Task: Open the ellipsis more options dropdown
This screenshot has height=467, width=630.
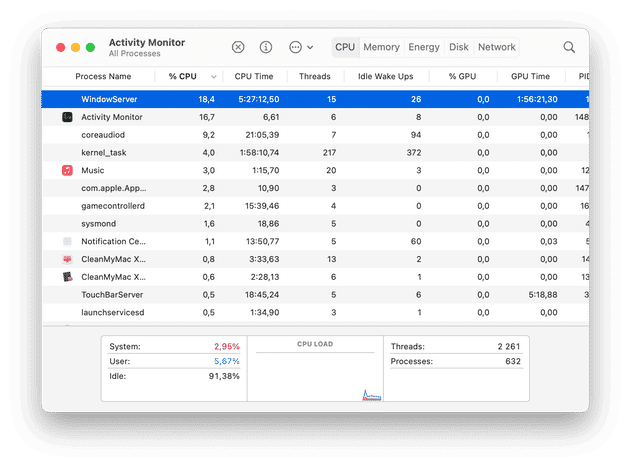Action: [x=300, y=47]
